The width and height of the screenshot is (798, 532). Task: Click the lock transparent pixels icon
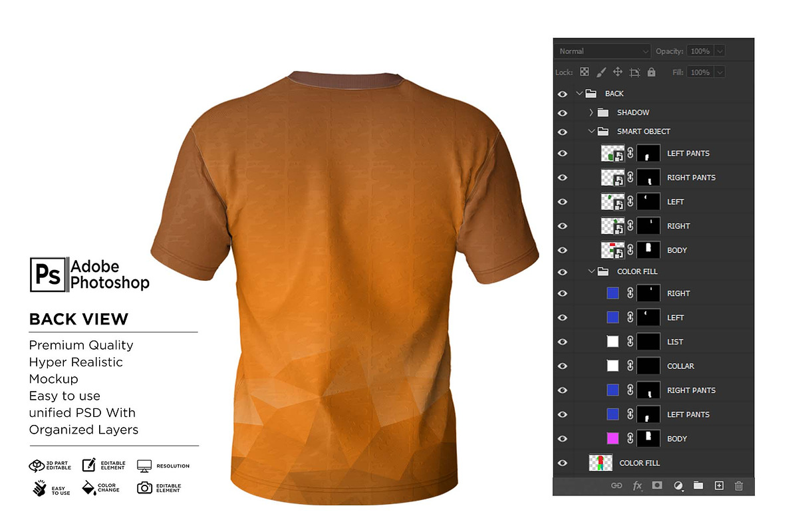click(585, 72)
